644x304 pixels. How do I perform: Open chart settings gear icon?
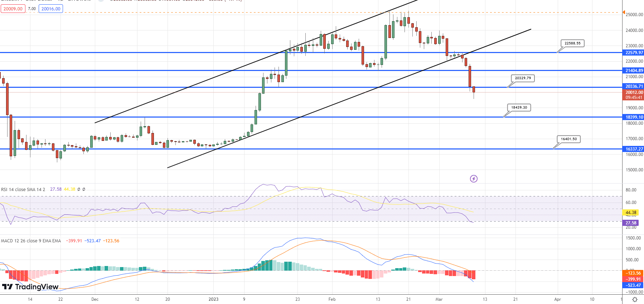point(635,299)
